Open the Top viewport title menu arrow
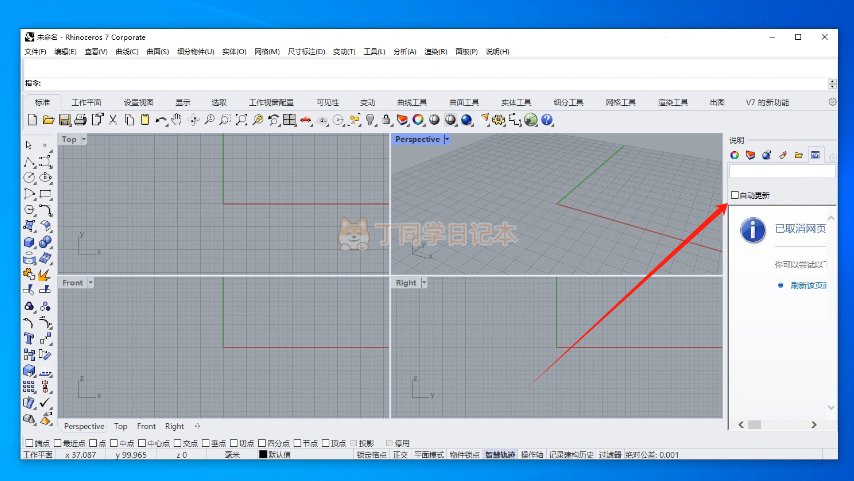Screen dimensions: 854x481 click(x=84, y=139)
